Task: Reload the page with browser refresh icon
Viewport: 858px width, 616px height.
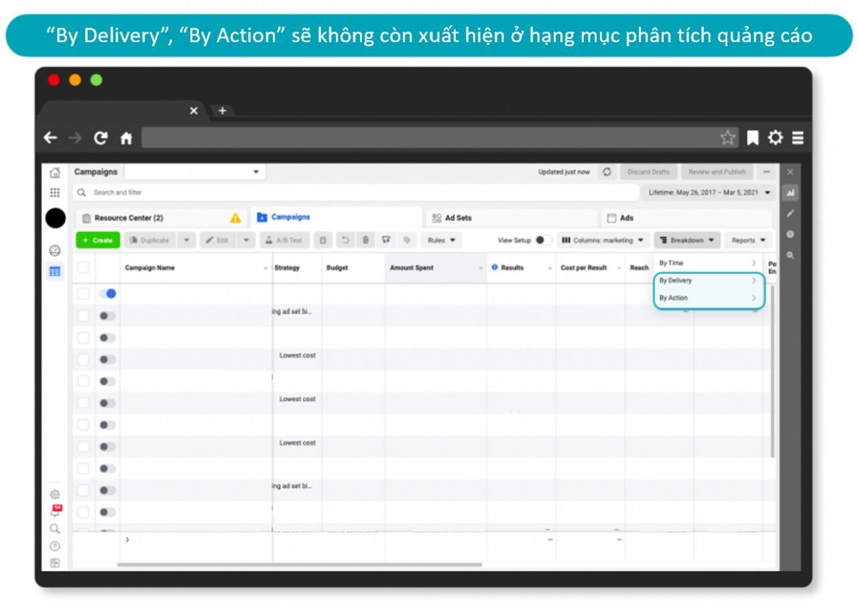Action: click(x=101, y=138)
